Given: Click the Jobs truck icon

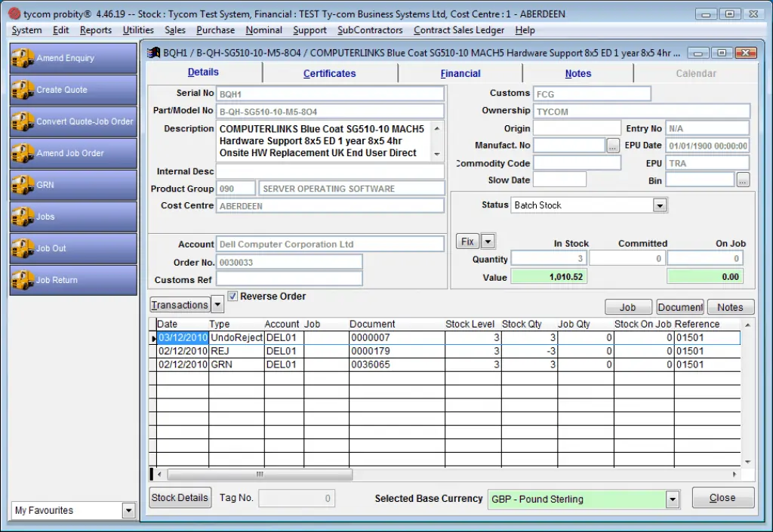Looking at the screenshot, I should tap(23, 217).
